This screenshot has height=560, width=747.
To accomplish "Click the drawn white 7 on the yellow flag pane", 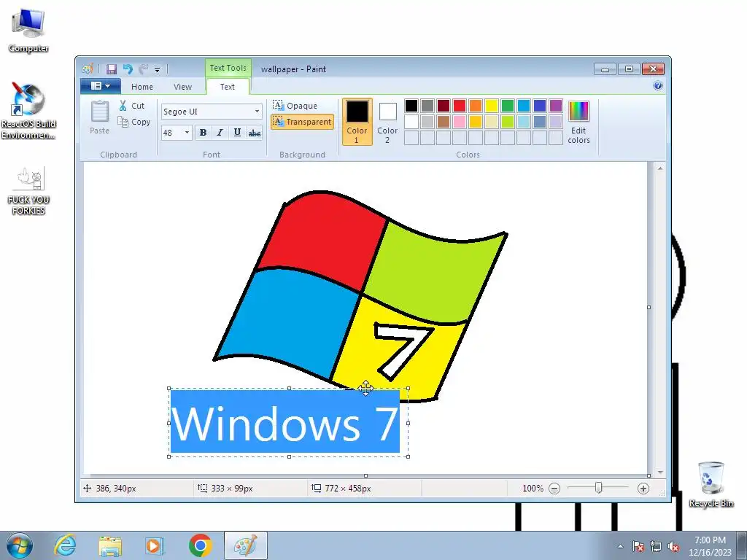I will pyautogui.click(x=404, y=351).
